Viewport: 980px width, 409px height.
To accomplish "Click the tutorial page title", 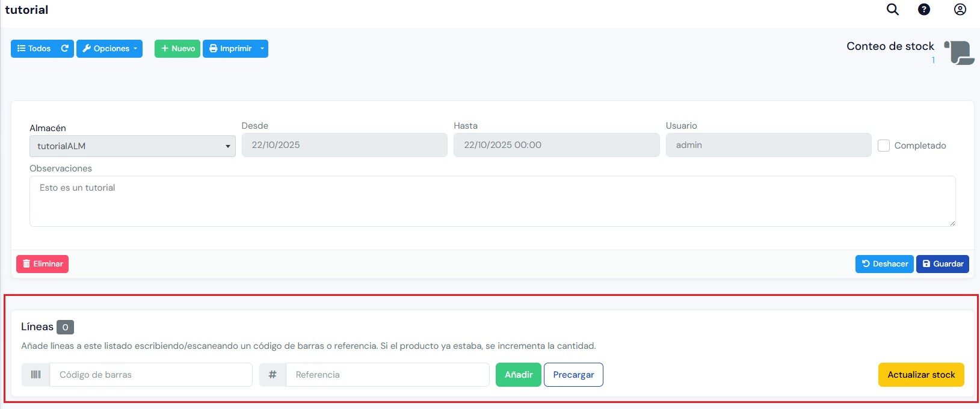I will coord(26,10).
